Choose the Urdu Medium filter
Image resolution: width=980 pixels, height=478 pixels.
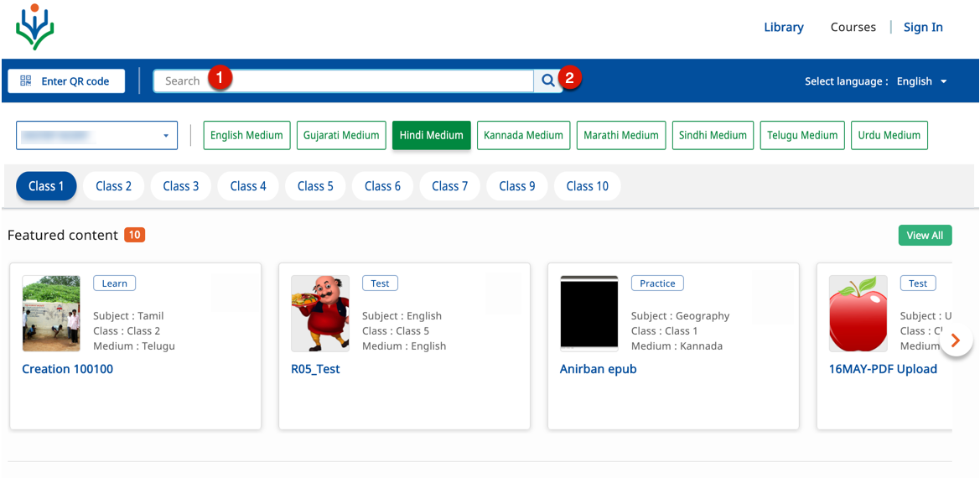coord(889,135)
